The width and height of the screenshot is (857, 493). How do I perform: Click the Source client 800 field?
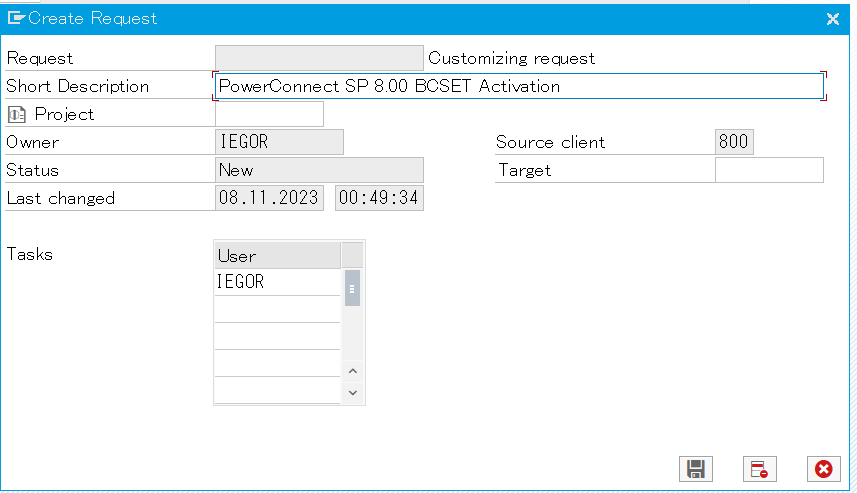point(733,142)
